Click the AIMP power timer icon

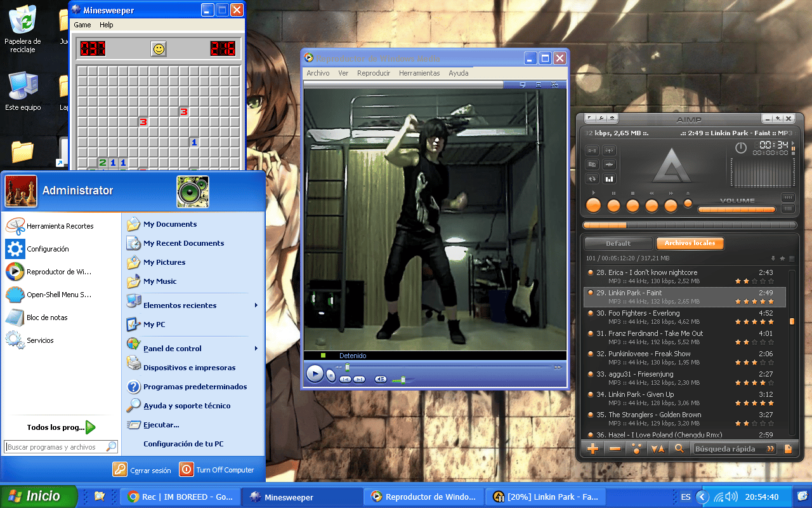click(741, 148)
